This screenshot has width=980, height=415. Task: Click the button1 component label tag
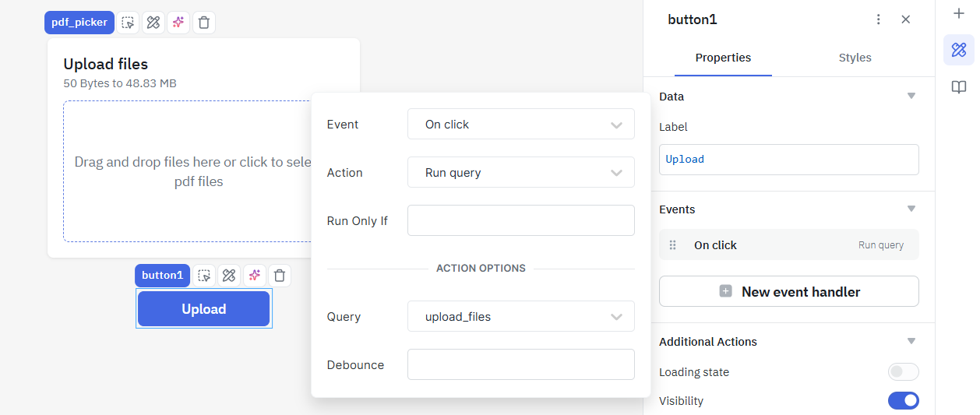tap(162, 275)
